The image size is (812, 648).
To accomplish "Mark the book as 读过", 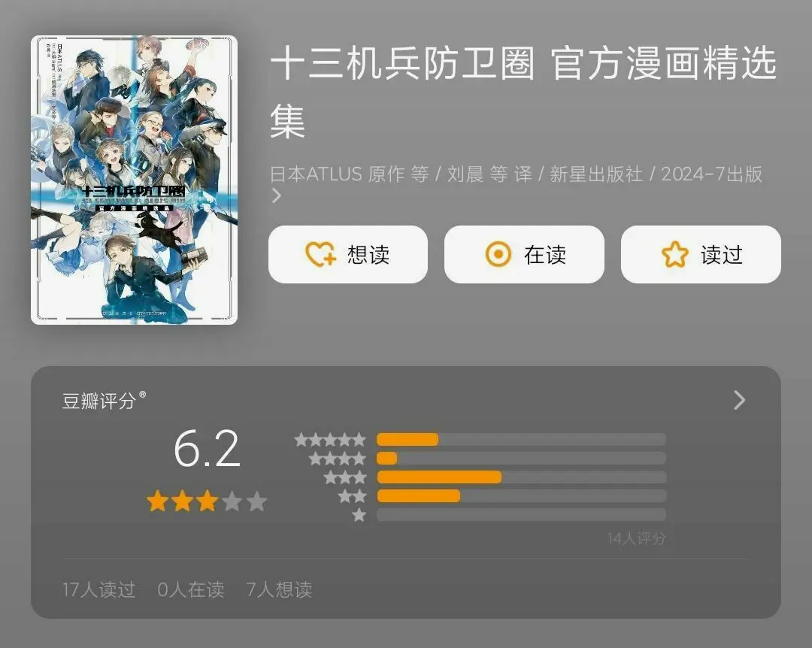I will click(701, 254).
